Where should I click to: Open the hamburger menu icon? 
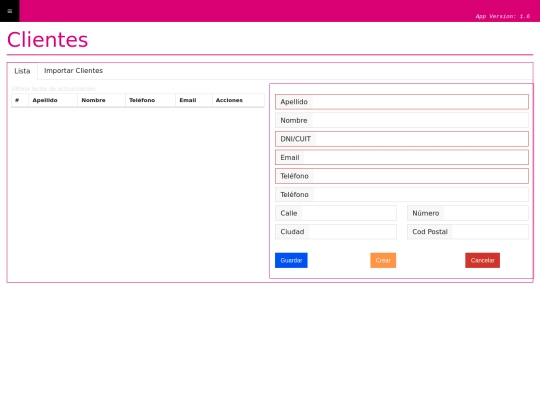click(x=10, y=11)
